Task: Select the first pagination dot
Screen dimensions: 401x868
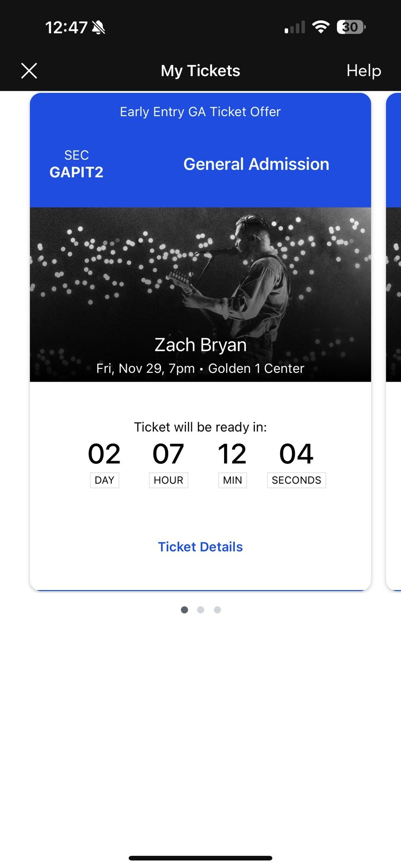Action: [x=184, y=609]
